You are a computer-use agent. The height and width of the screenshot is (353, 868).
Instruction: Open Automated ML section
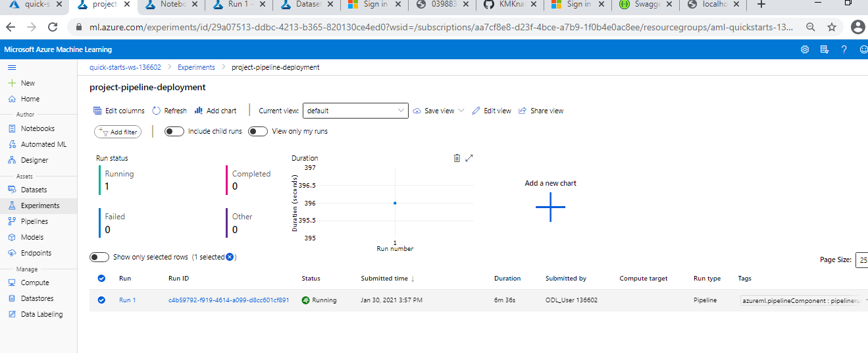click(x=38, y=144)
